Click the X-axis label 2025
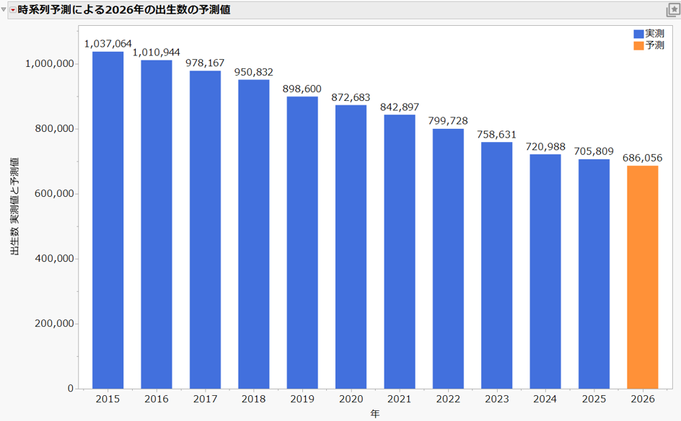681x421 pixels. [594, 399]
